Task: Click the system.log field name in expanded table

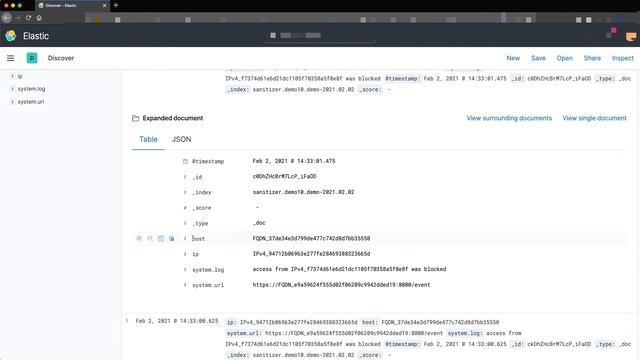Action: pos(208,269)
